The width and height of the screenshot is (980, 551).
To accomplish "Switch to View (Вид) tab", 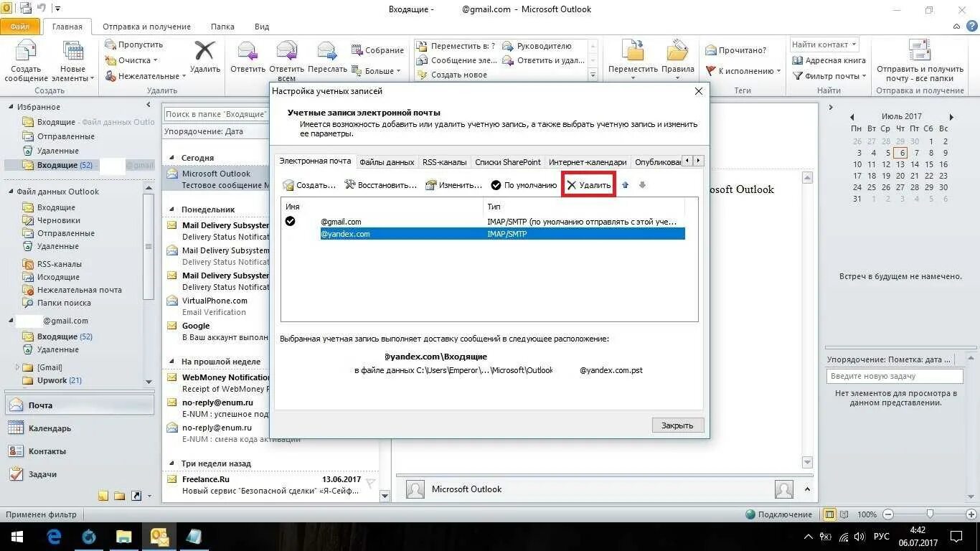I will click(262, 27).
